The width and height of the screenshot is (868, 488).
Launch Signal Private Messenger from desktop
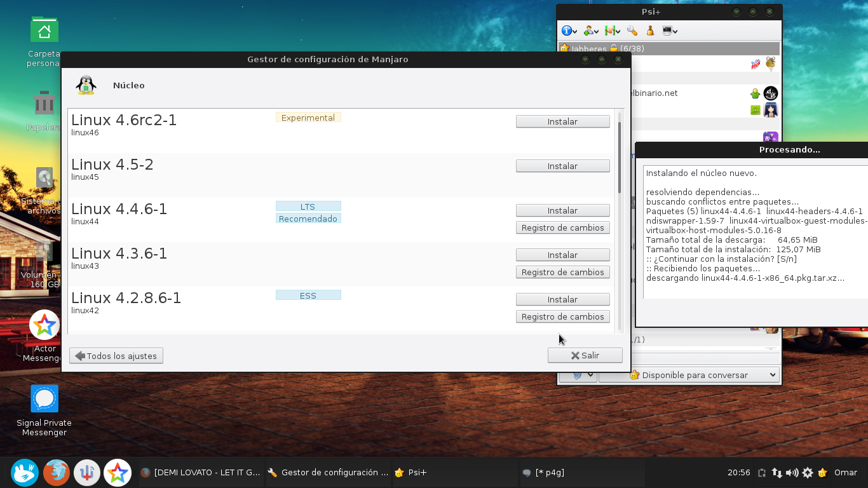44,410
